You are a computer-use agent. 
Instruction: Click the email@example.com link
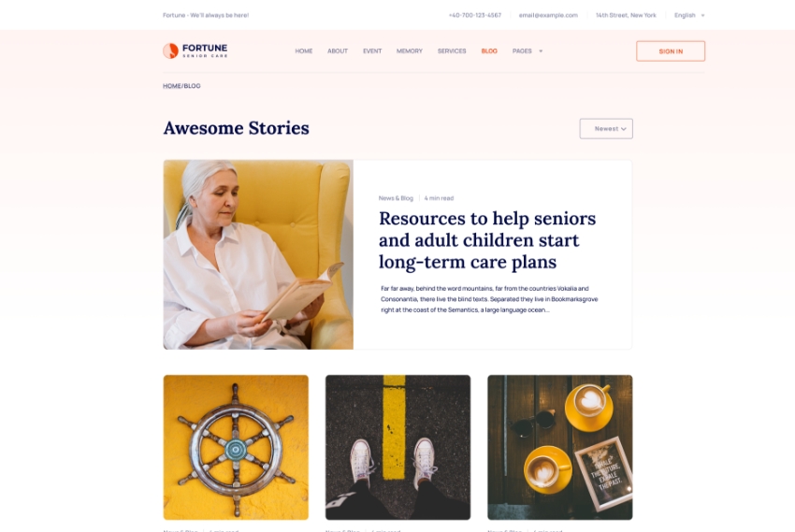[x=548, y=15]
